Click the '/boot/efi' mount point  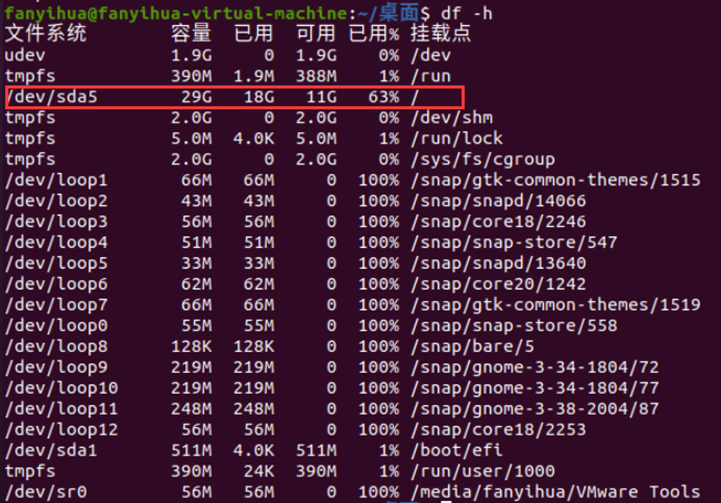click(457, 450)
